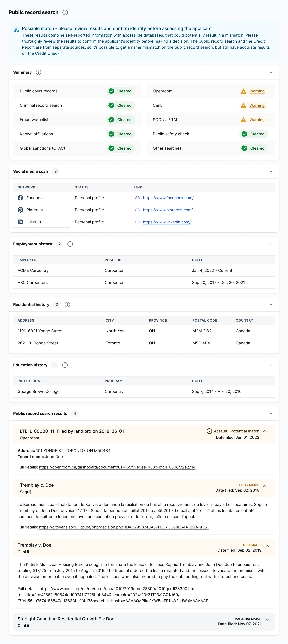Image resolution: width=288 pixels, height=644 pixels.
Task: Click the LinkedIn network icon
Action: pyautogui.click(x=20, y=222)
